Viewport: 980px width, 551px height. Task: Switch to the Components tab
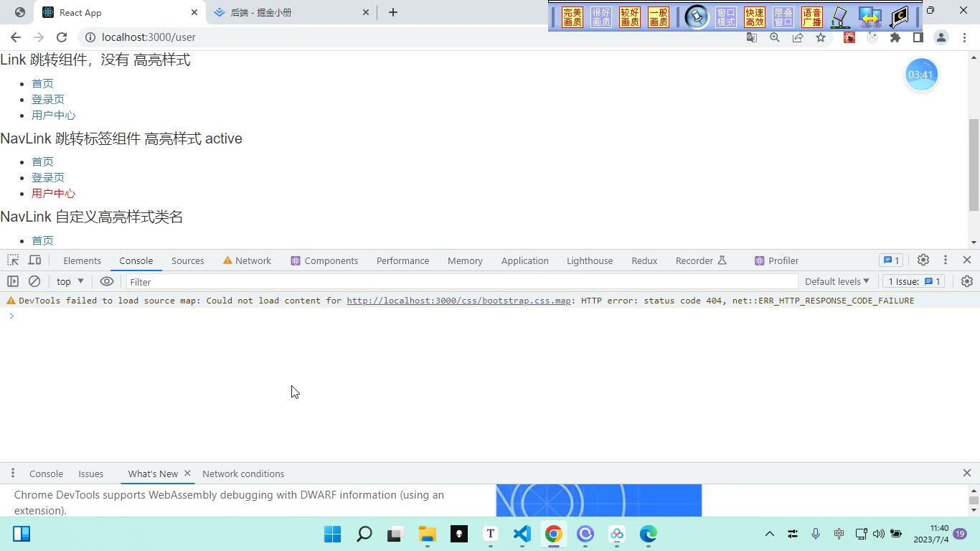[324, 260]
